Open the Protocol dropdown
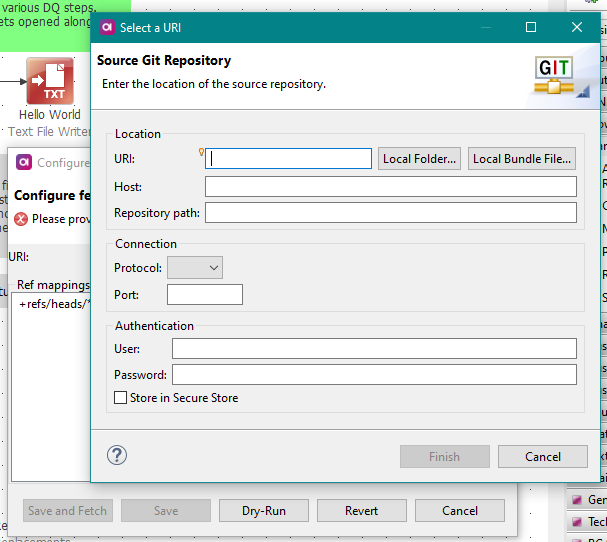Screen dimensions: 607x542 [x=195, y=267]
